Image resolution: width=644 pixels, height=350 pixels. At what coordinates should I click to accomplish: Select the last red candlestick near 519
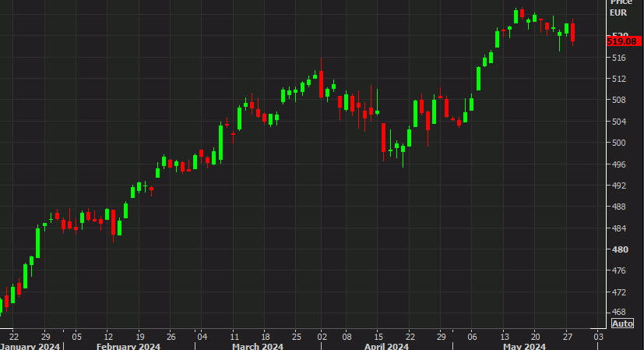click(572, 32)
